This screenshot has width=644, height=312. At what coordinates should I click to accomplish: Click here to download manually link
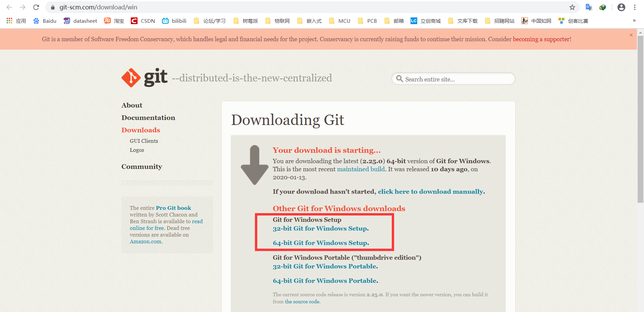click(x=431, y=192)
